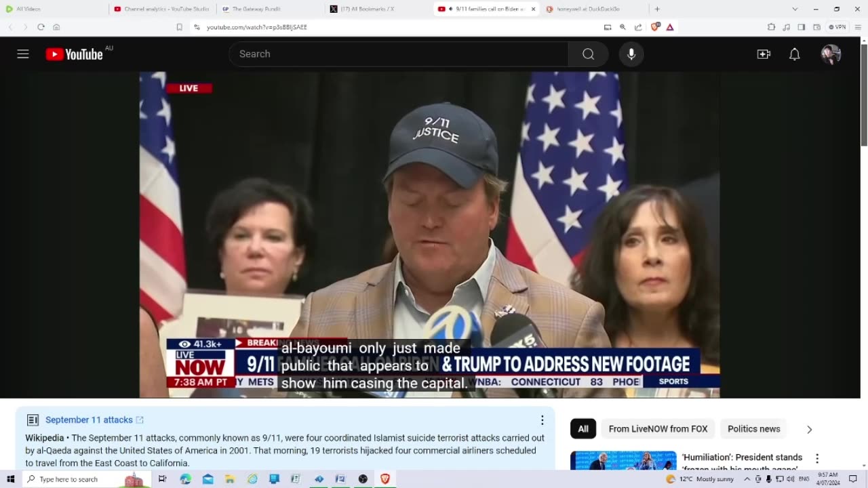Show hidden system tray icons
The height and width of the screenshot is (488, 868).
747,479
